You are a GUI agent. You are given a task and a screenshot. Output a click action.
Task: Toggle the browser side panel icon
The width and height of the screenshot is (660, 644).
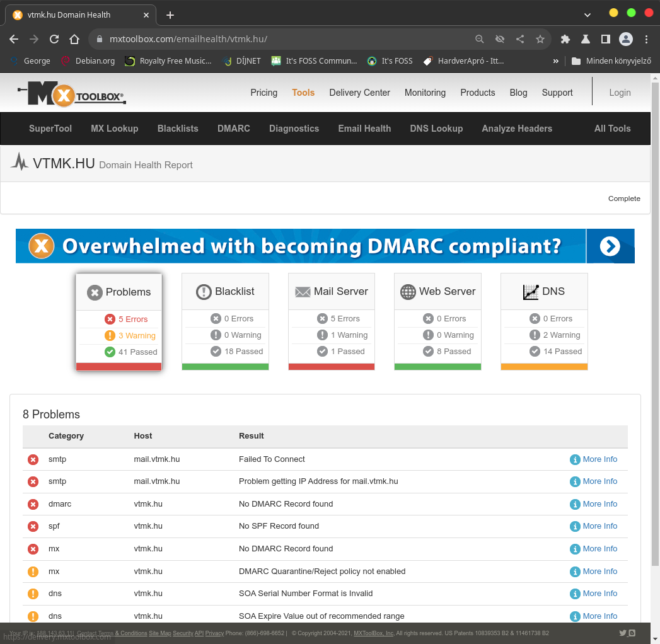[606, 39]
